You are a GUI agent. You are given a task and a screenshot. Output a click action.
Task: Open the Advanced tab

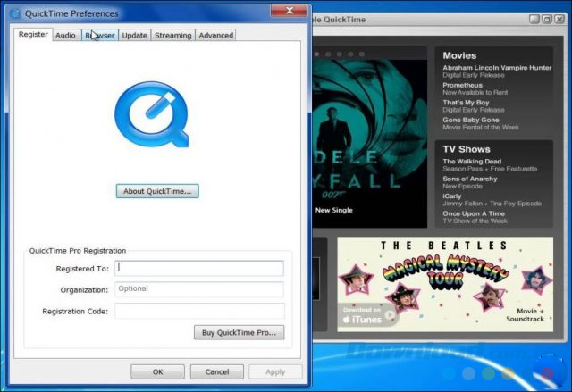point(216,36)
